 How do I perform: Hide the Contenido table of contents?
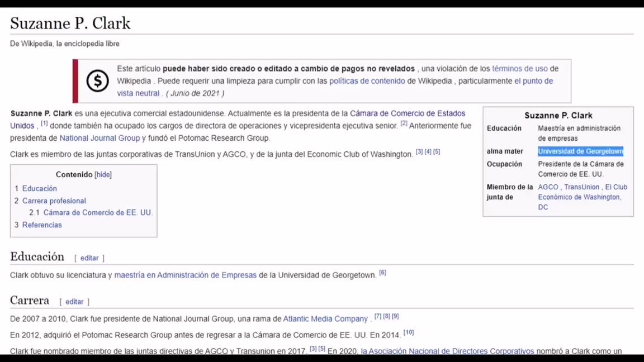(103, 174)
